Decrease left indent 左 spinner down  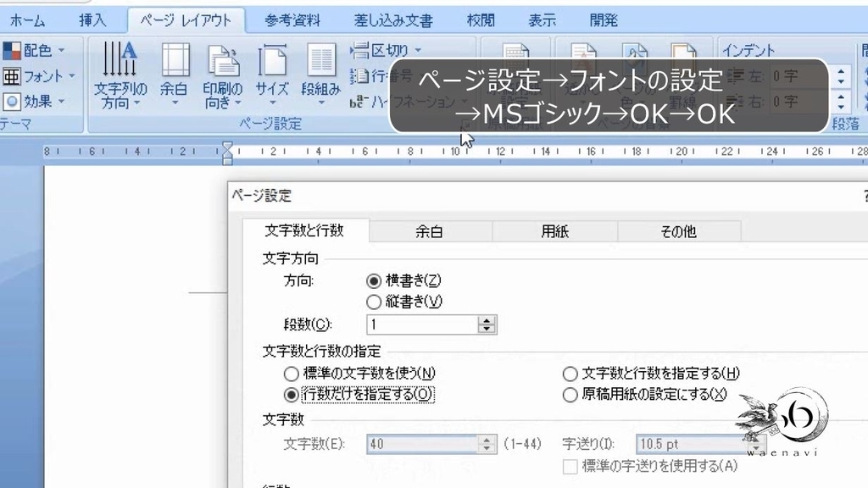841,80
